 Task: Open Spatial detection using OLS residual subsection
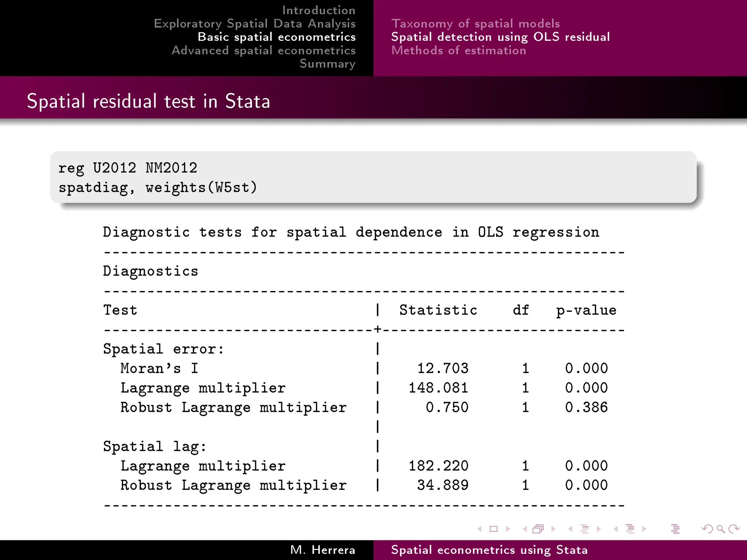coord(500,37)
